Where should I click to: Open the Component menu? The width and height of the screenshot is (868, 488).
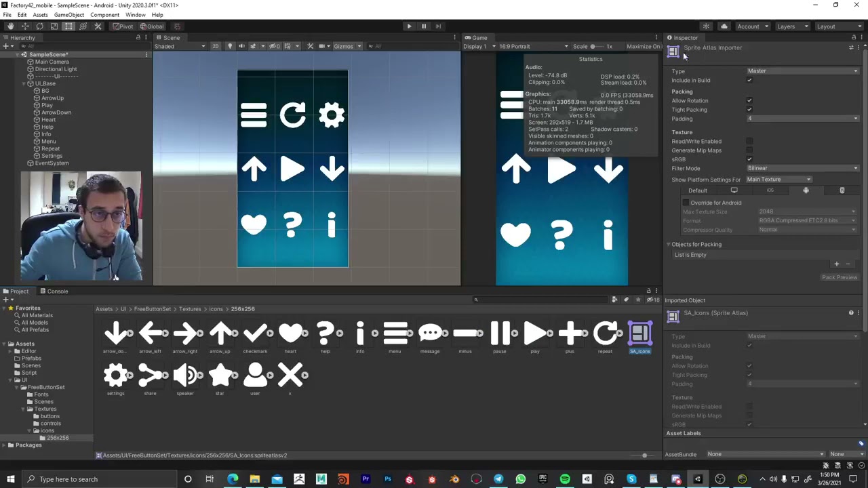104,15
